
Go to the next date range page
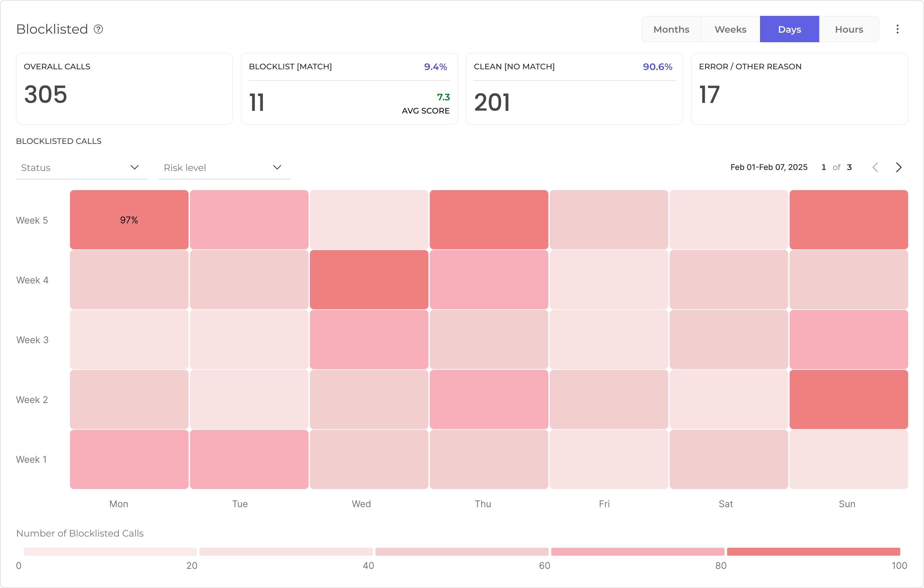pos(898,167)
